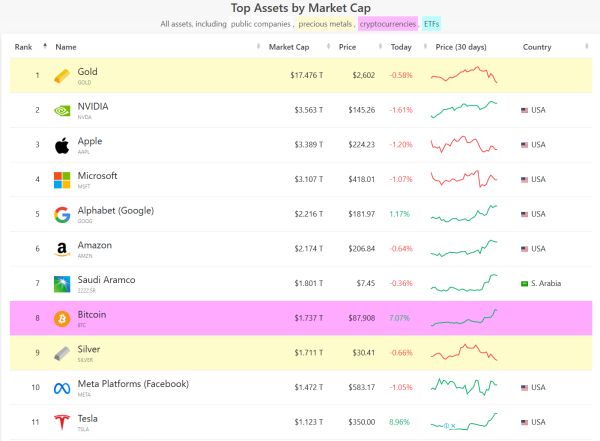Screen dimensions: 600x441
Task: Click Gold market cap $17.476 T
Action: tap(307, 75)
